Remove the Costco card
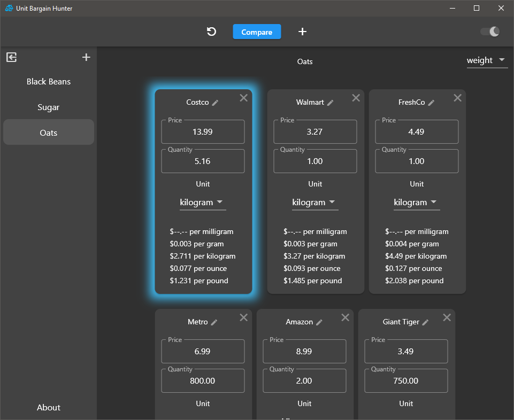 pos(243,98)
